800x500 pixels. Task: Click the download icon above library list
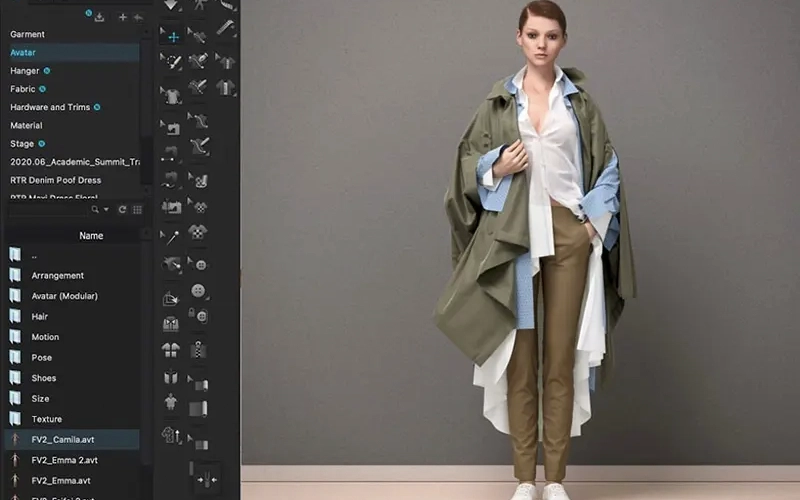(x=99, y=17)
